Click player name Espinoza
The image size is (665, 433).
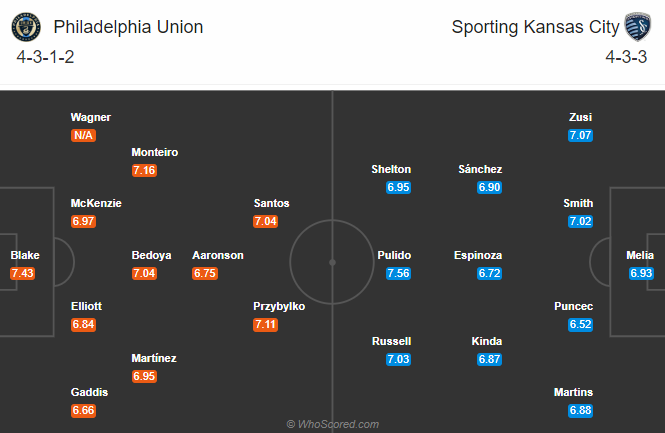pyautogui.click(x=478, y=255)
